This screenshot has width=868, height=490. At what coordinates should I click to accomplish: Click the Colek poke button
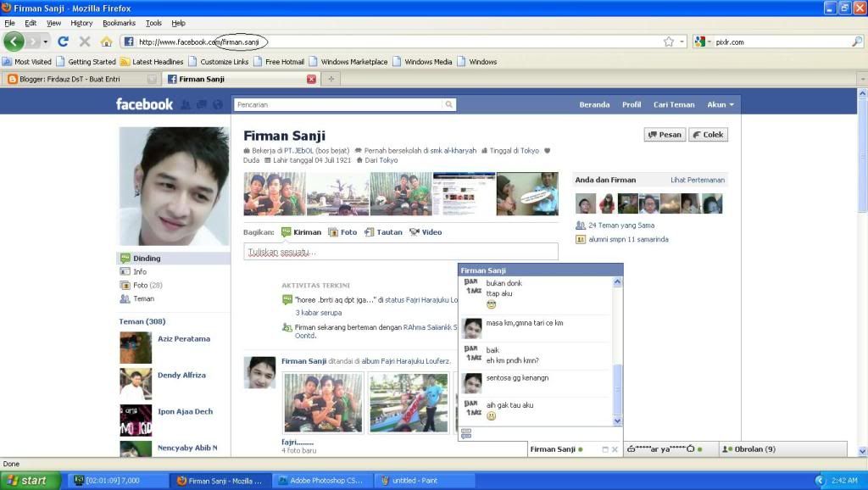click(708, 135)
